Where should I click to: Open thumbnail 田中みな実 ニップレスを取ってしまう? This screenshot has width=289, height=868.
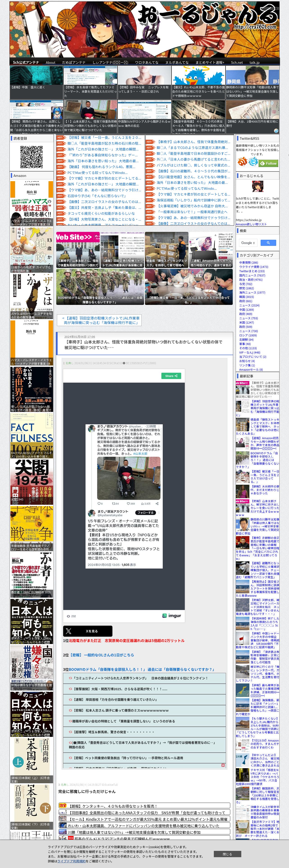(x=144, y=82)
